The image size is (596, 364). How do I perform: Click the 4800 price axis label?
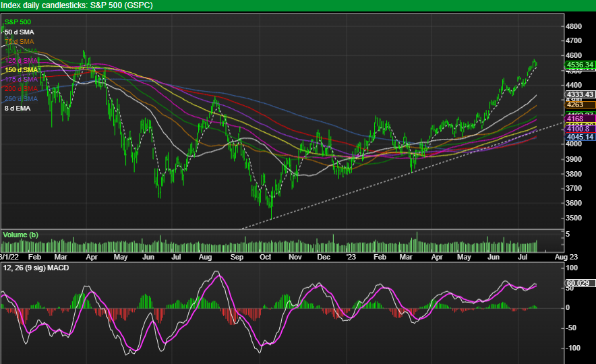click(x=573, y=26)
